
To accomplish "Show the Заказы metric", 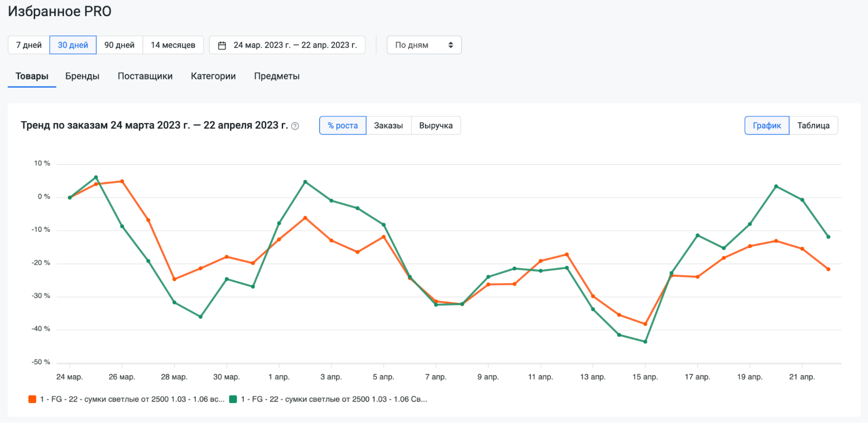I will point(388,126).
